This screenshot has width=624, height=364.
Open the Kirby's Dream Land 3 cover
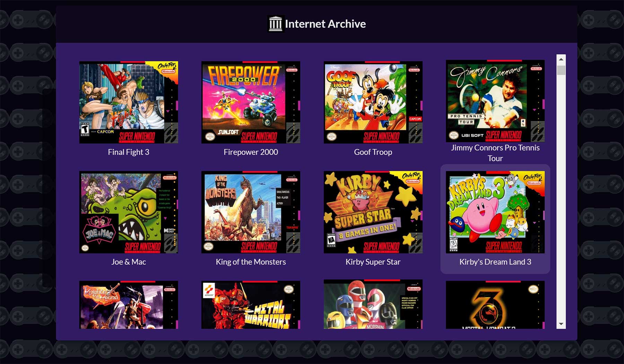click(495, 212)
